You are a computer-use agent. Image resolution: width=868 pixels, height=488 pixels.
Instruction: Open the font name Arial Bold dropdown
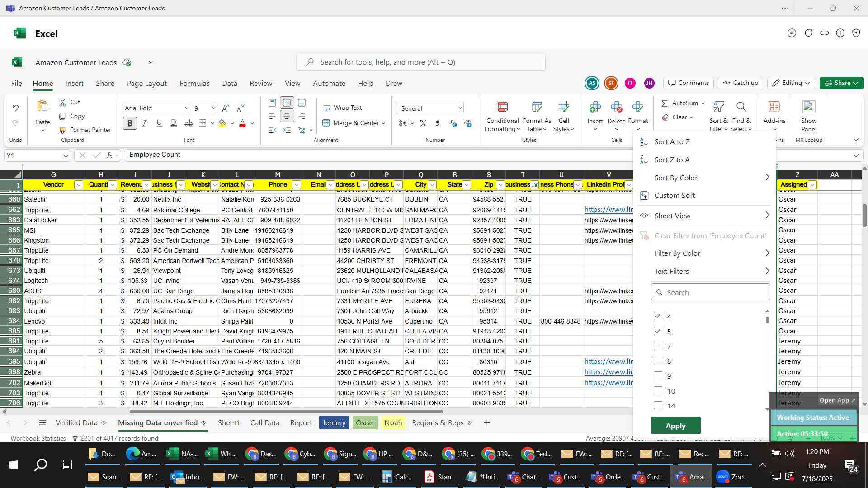pyautogui.click(x=186, y=108)
